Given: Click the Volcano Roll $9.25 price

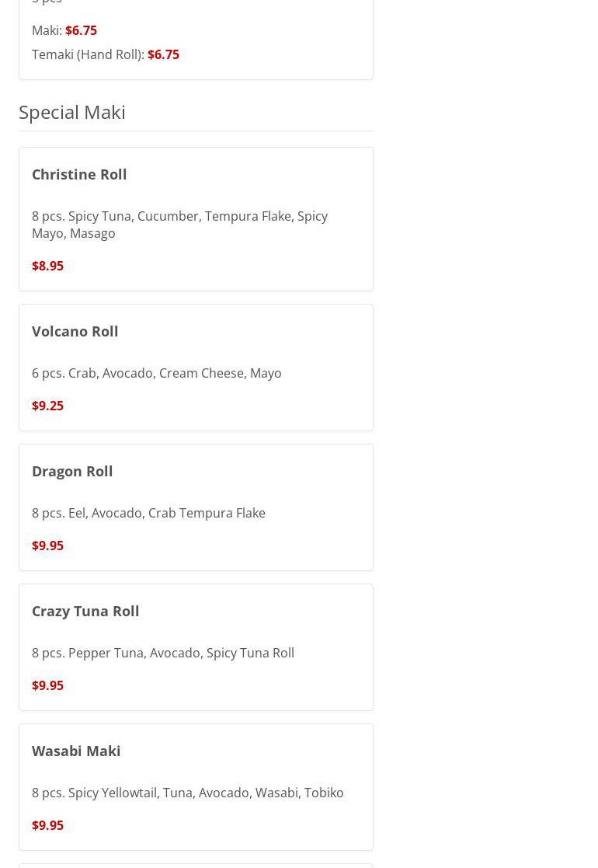Looking at the screenshot, I should pyautogui.click(x=47, y=406).
